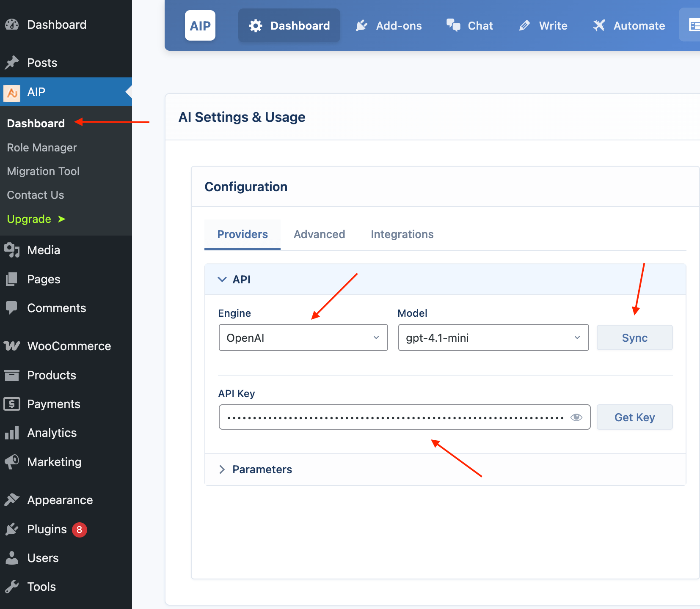
Task: Open Migration Tool submenu
Action: point(43,171)
